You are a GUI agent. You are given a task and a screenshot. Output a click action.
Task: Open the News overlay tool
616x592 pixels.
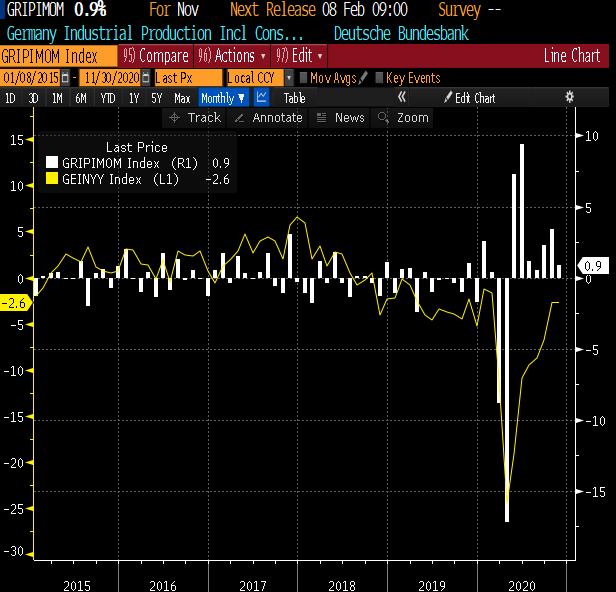[340, 117]
